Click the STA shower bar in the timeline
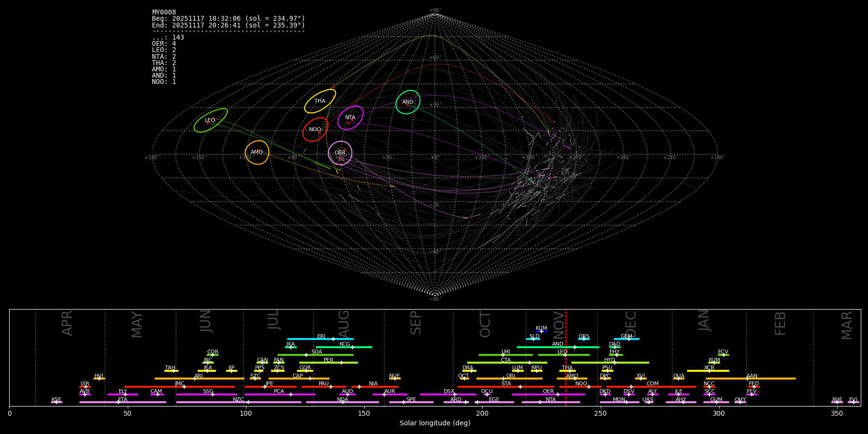868x434 pixels. [506, 387]
